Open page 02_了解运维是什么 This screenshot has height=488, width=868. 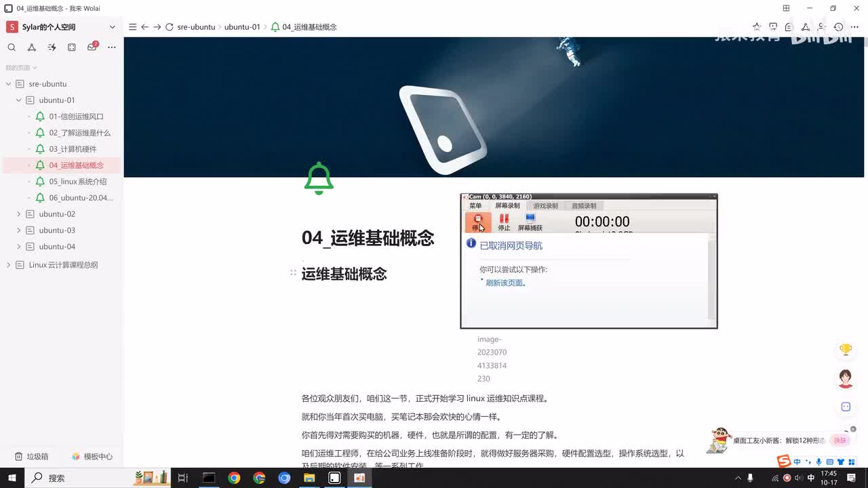pyautogui.click(x=79, y=133)
